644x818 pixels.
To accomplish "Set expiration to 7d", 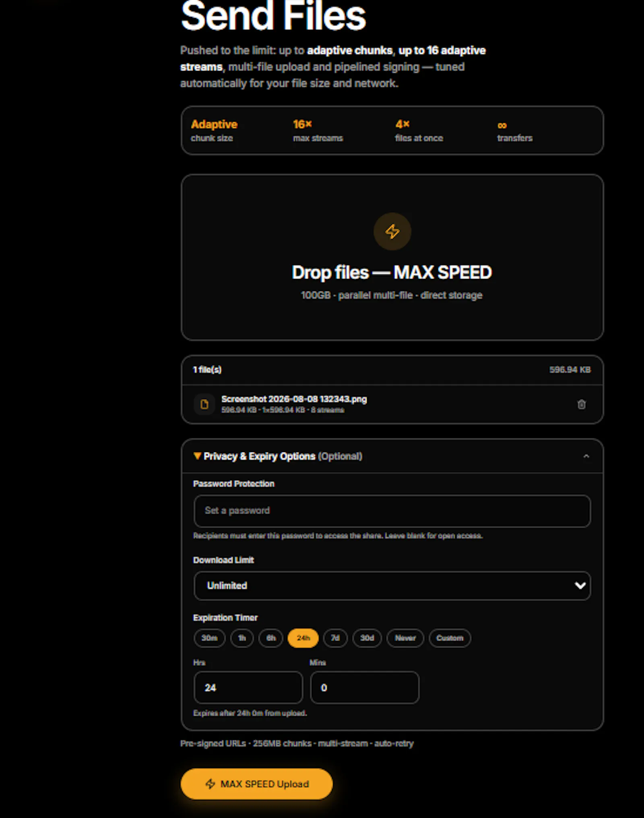I will point(335,638).
